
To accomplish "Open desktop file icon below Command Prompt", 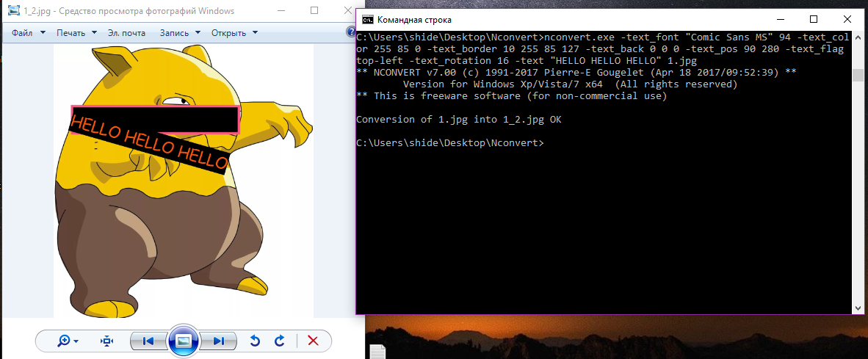I will (x=377, y=352).
